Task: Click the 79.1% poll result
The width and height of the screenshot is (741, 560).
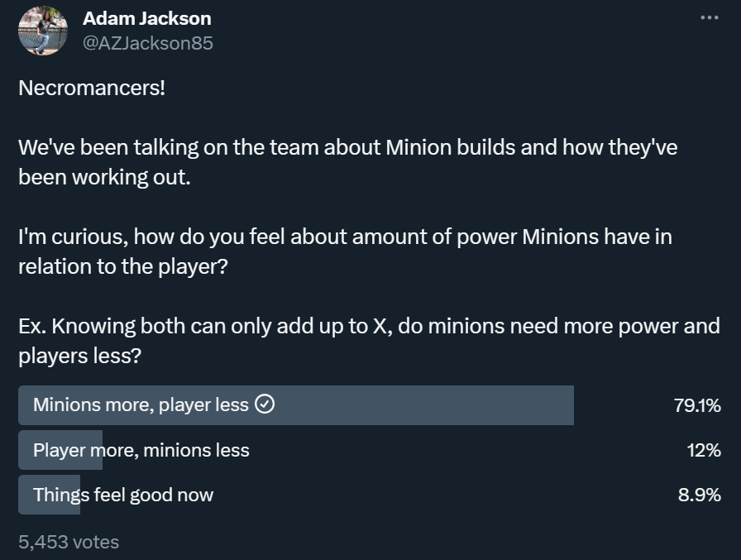Action: [697, 405]
